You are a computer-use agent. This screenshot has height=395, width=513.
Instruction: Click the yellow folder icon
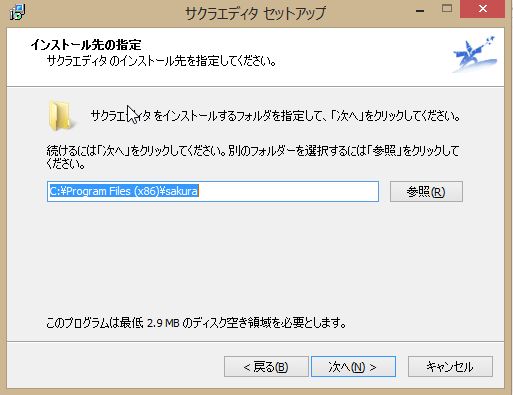pyautogui.click(x=61, y=116)
